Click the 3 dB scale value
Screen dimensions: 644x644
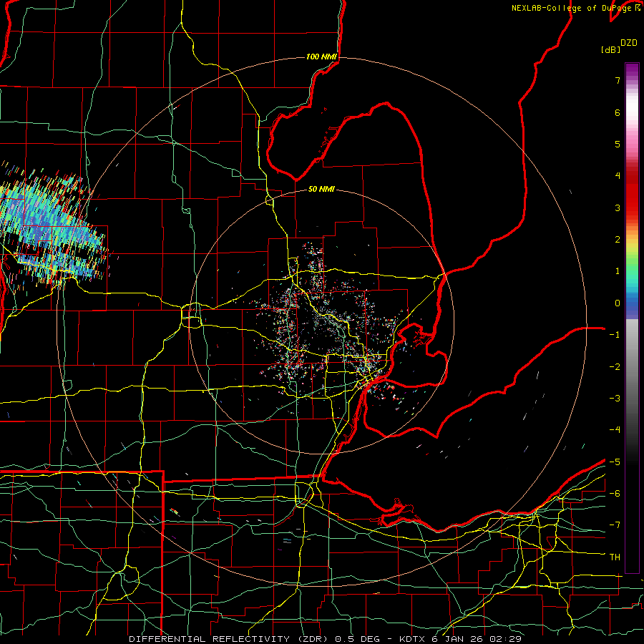coord(618,208)
